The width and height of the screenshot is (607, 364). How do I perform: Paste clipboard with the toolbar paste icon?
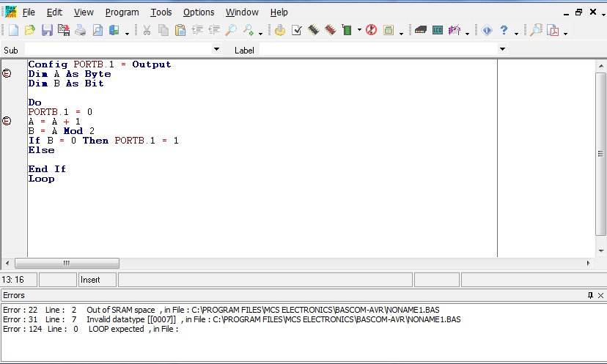180,30
